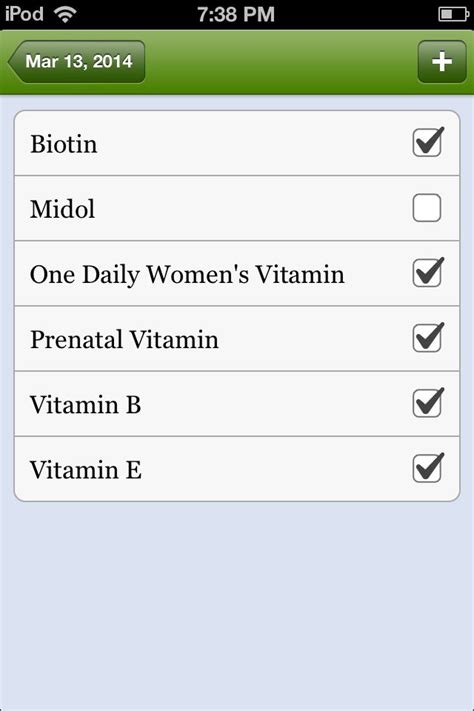Tap the battery indicator icon
The width and height of the screenshot is (474, 711).
pyautogui.click(x=453, y=15)
